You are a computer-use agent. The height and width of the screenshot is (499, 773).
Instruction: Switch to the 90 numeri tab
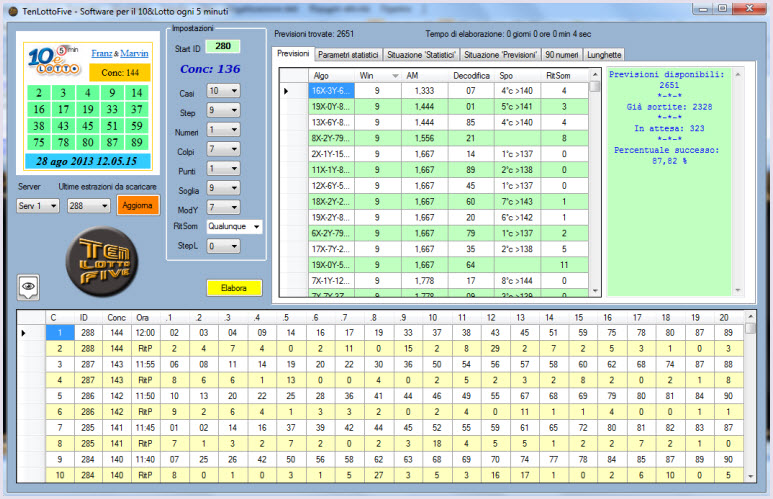pos(562,55)
